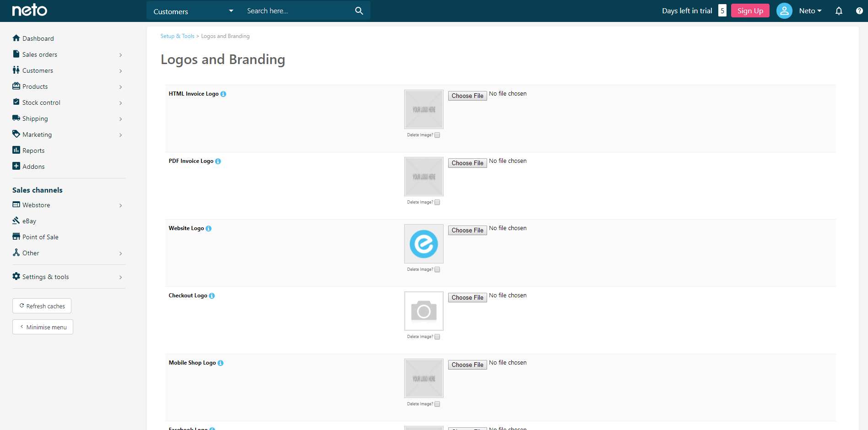Tick Delete Image for Mobile Shop Logo
868x430 pixels.
click(x=437, y=404)
